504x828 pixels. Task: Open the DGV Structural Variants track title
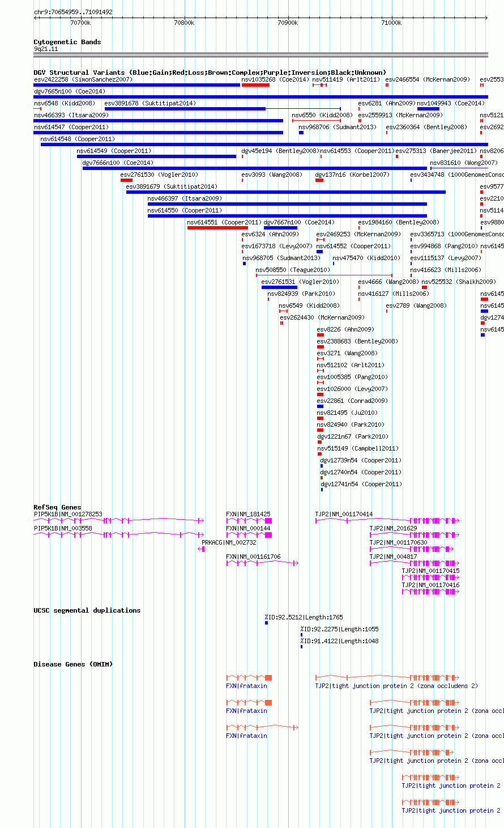210,73
